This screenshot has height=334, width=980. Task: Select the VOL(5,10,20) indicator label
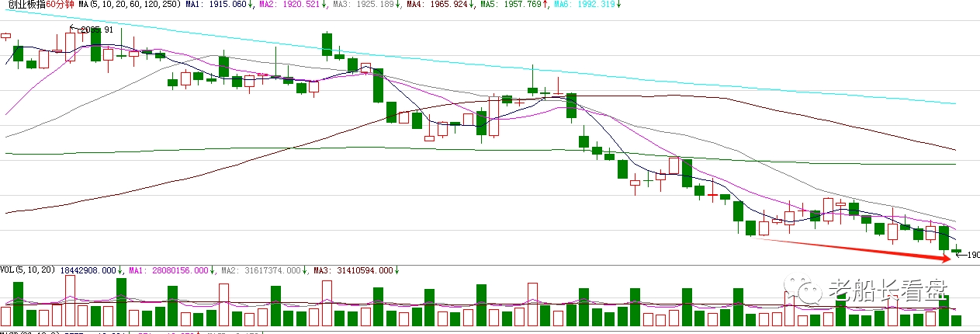point(27,270)
